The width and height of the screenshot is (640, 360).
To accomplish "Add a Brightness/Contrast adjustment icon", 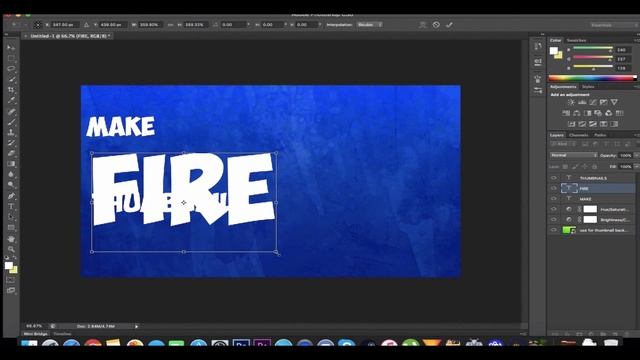I will (571, 102).
